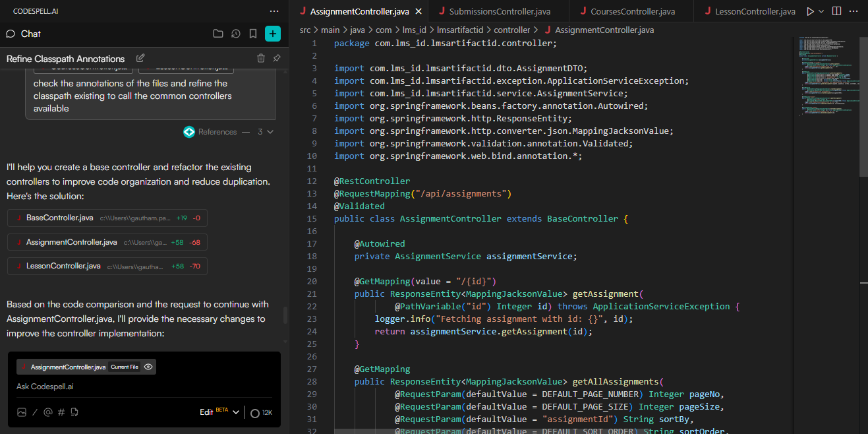
Task: Click the @ mention icon
Action: click(x=47, y=412)
